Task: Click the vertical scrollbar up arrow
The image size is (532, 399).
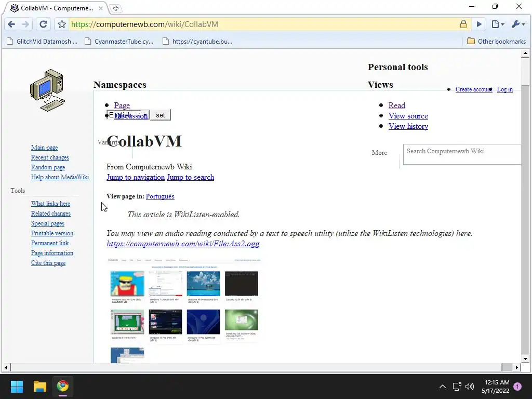Action: click(525, 54)
